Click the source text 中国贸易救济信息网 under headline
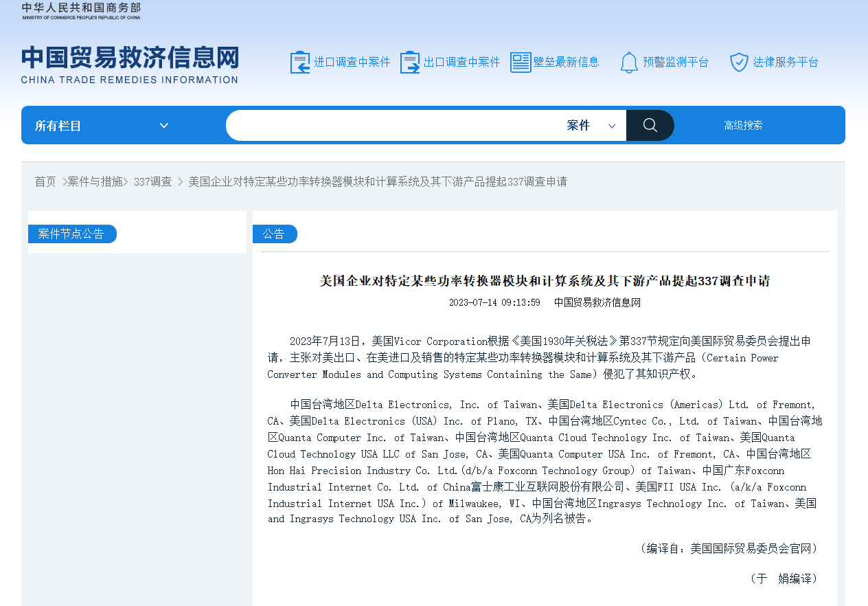868x606 pixels. pos(597,302)
